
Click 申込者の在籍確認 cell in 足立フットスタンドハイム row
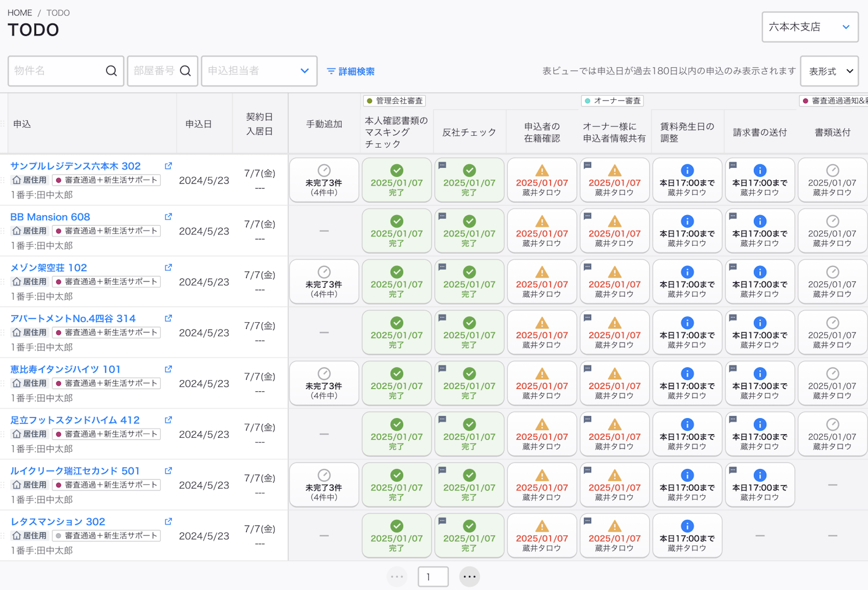(x=542, y=434)
